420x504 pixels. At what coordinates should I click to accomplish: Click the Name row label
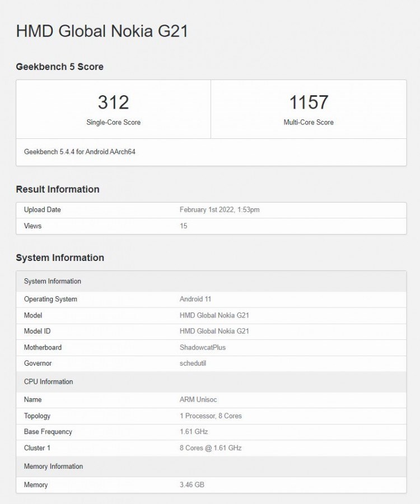[33, 399]
